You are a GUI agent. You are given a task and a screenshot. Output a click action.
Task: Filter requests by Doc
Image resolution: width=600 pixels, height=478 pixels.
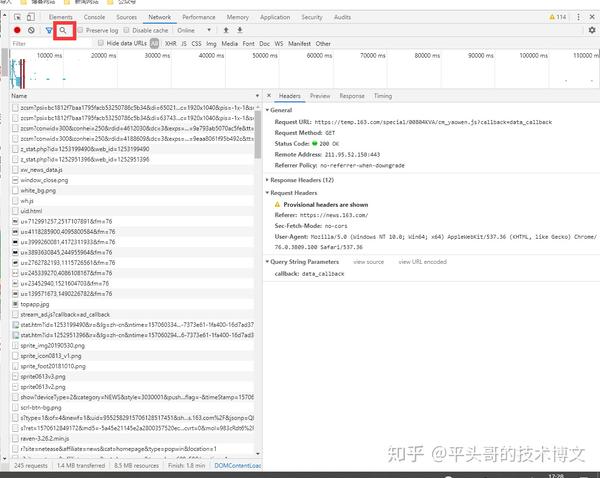[x=264, y=44]
